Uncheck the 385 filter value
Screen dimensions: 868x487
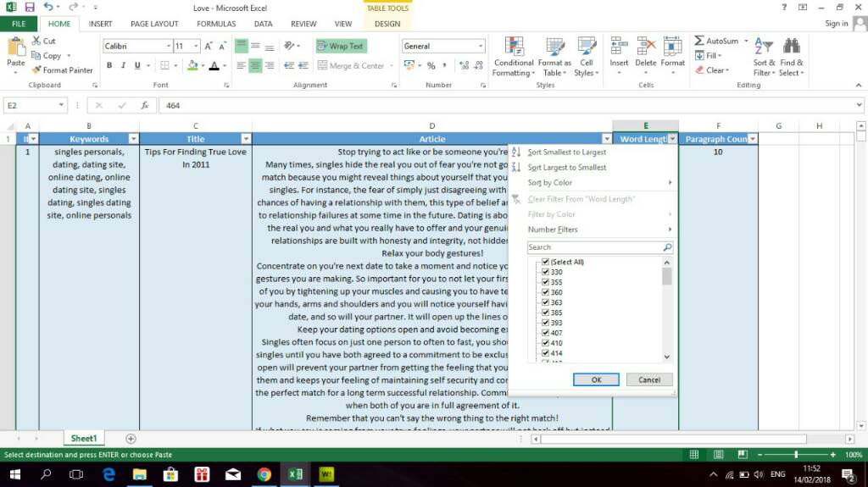[545, 313]
